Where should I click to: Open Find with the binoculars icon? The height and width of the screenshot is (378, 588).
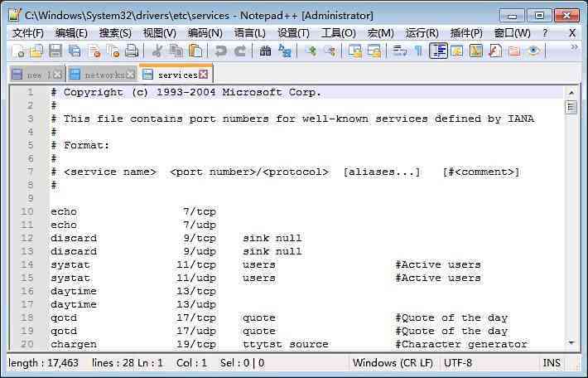265,51
